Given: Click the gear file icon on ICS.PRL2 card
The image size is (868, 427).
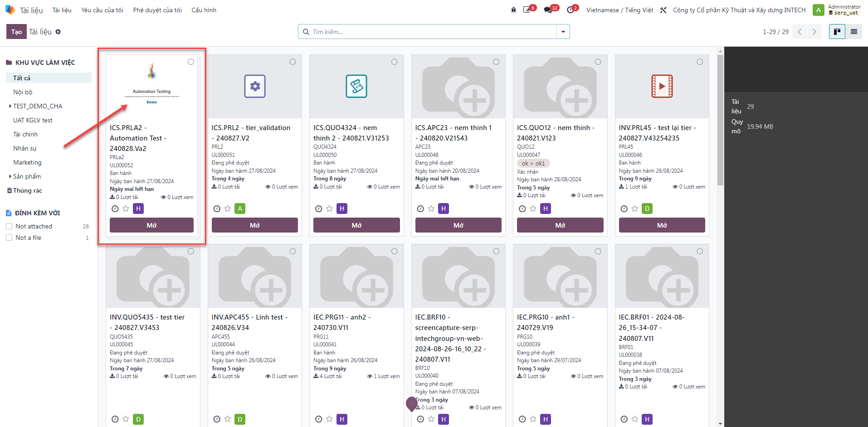Looking at the screenshot, I should pos(255,86).
